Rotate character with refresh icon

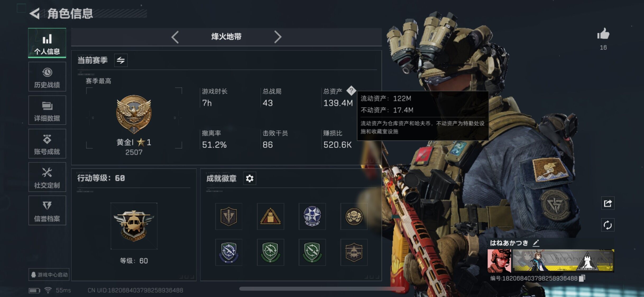pos(608,225)
